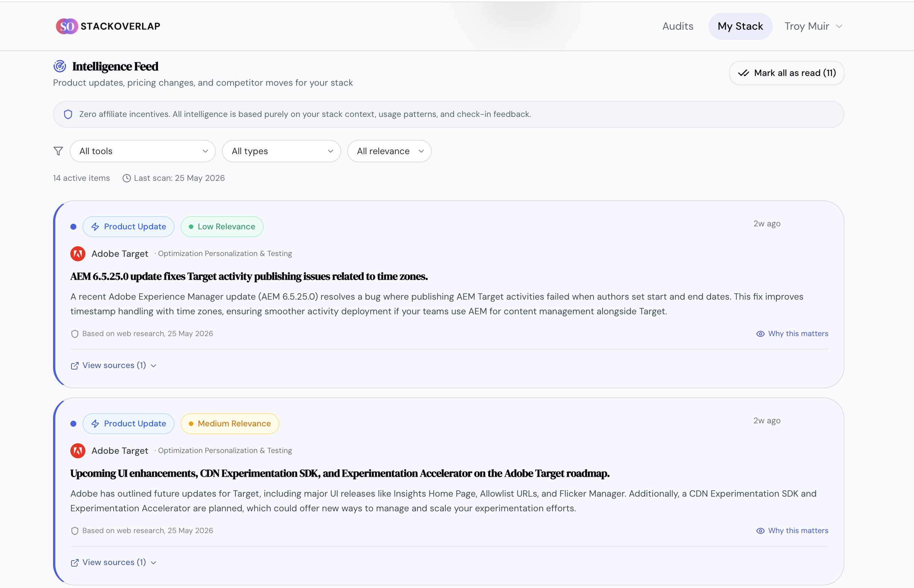Open the All relevance dropdown
The height and width of the screenshot is (588, 914).
(x=389, y=151)
